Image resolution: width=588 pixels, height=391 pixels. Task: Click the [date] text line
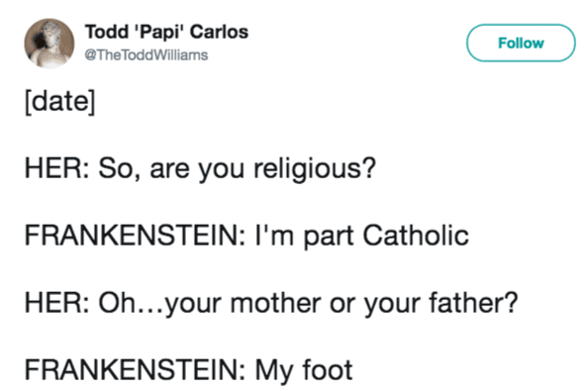[60, 101]
